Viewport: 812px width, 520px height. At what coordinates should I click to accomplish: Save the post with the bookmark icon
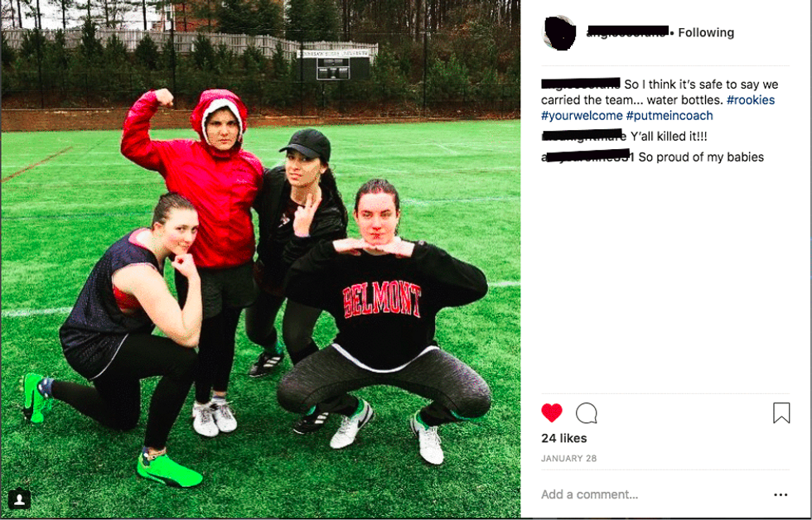click(x=781, y=413)
